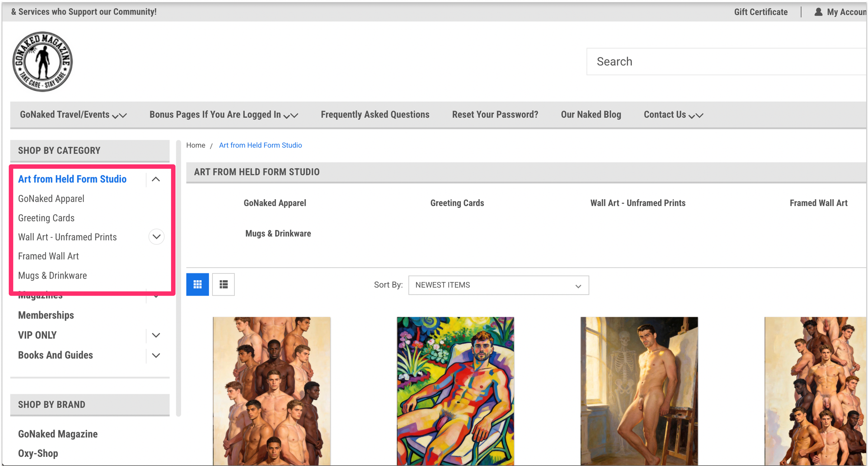Open Reset Your Password page
Image resolution: width=868 pixels, height=466 pixels.
(x=495, y=115)
